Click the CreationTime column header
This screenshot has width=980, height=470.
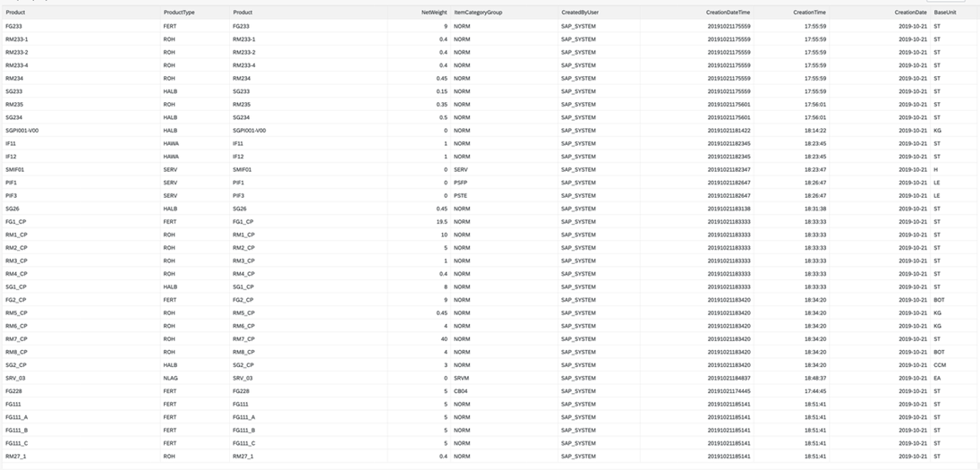click(x=809, y=13)
